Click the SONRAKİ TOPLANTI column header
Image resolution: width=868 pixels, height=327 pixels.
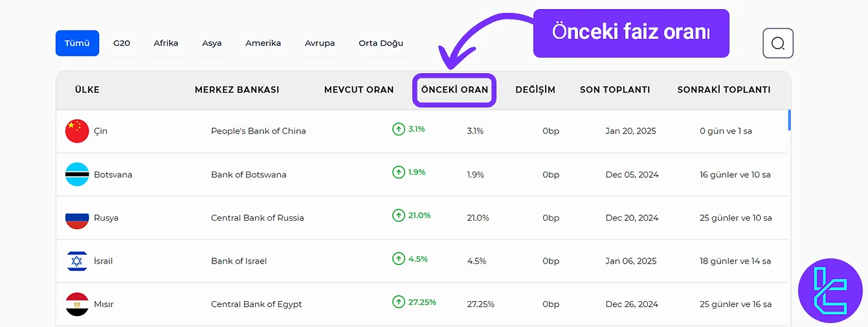coord(724,90)
